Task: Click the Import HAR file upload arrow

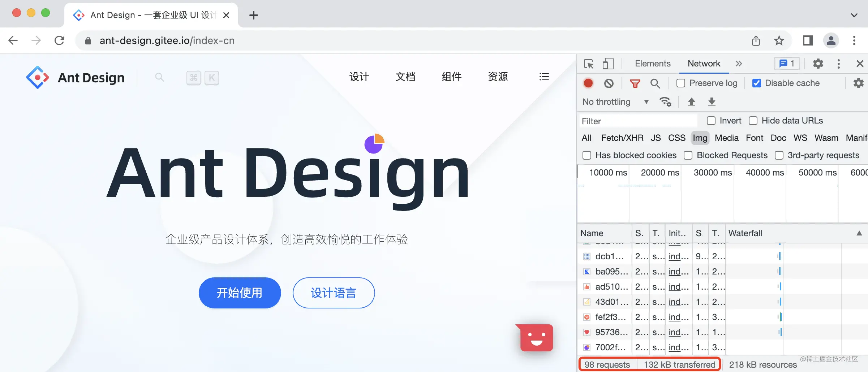Action: pyautogui.click(x=691, y=102)
